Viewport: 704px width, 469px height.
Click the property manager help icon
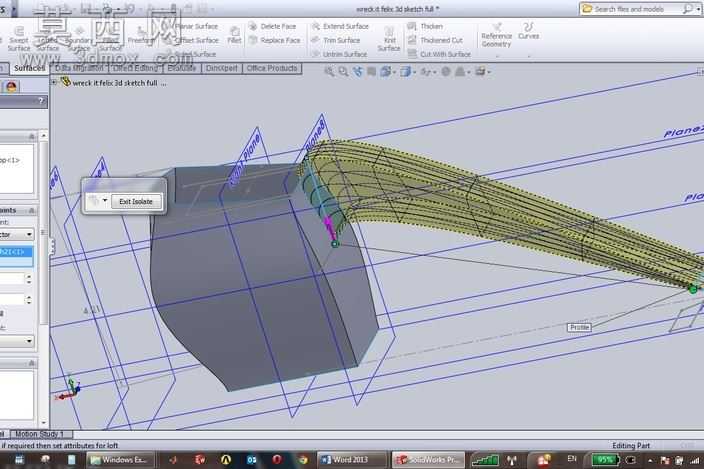pos(41,101)
